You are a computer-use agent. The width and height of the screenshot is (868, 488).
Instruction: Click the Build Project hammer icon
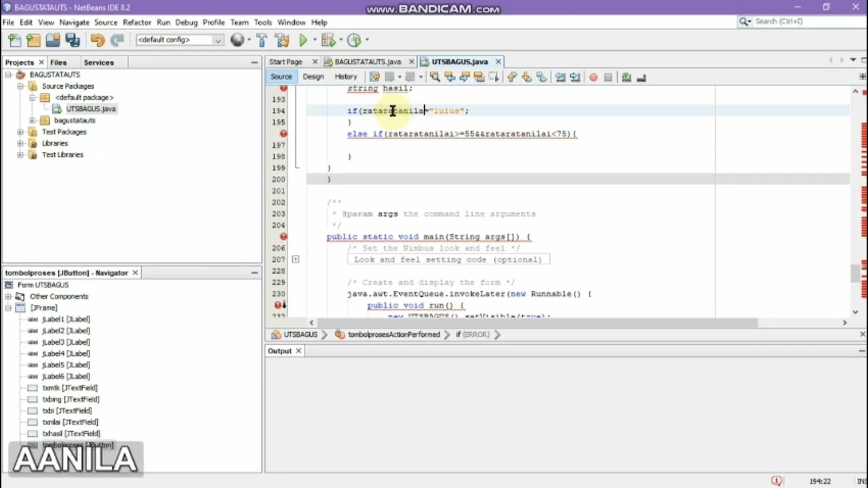click(262, 40)
